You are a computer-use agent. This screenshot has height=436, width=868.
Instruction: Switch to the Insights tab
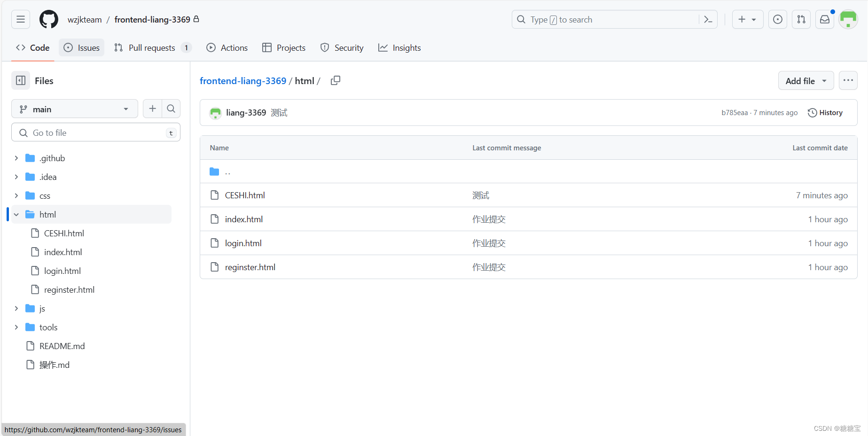click(399, 47)
